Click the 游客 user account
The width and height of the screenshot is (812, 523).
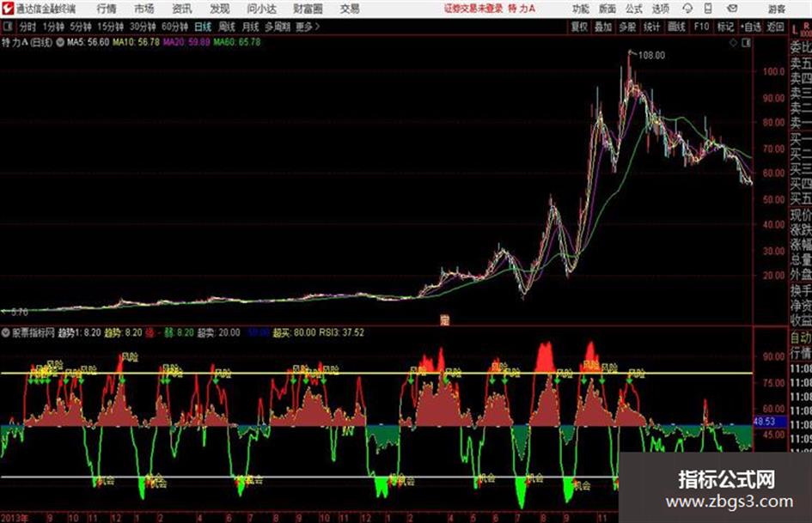[x=776, y=9]
